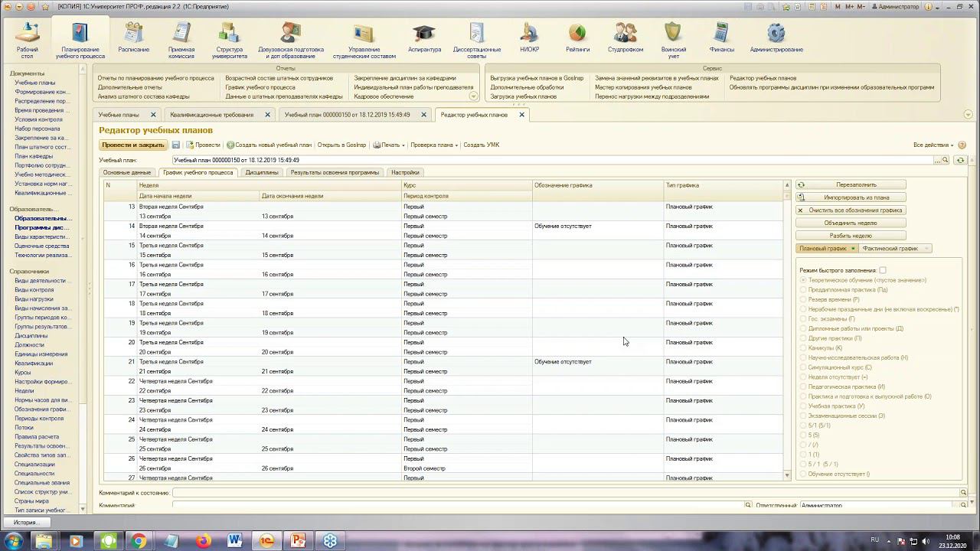This screenshot has height=551, width=980.
Task: Open the Аспирантура section
Action: [x=424, y=37]
